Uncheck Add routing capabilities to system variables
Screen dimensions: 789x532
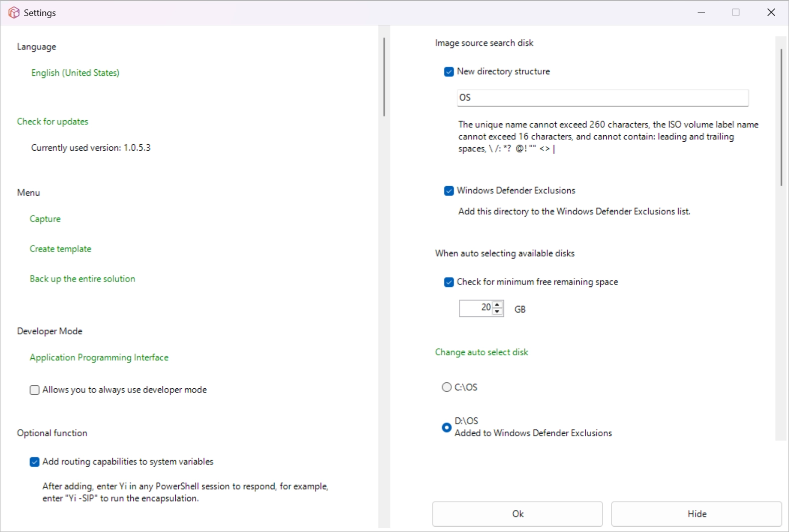34,462
